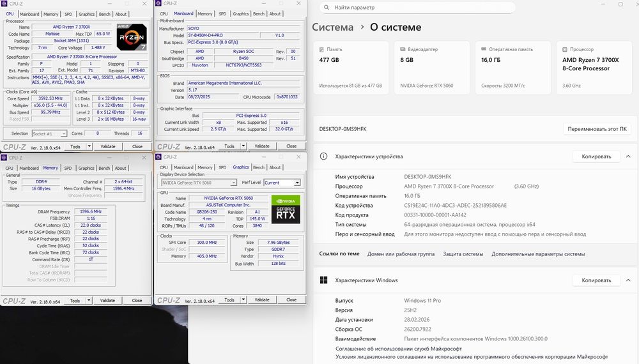
Task: Click Close button in Mainboard window
Action: (x=291, y=146)
